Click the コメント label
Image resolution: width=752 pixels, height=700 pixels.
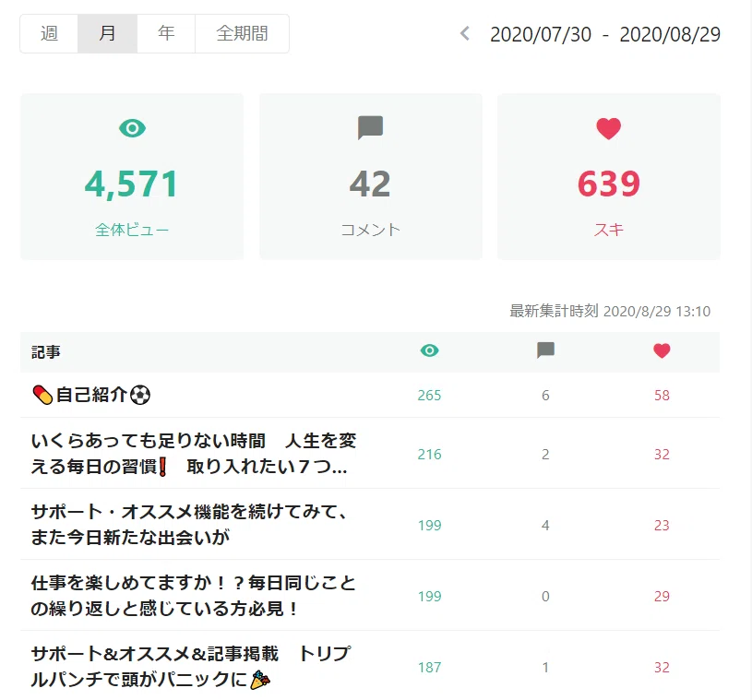[370, 231]
